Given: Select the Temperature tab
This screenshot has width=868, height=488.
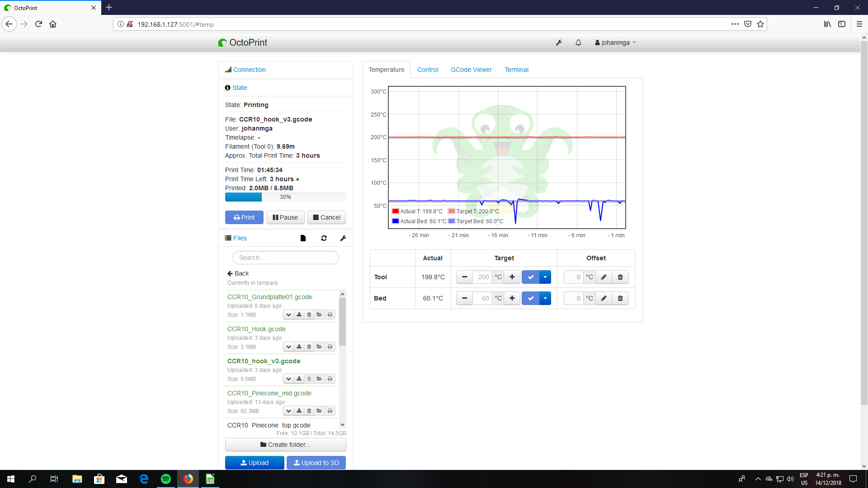Looking at the screenshot, I should click(x=387, y=70).
